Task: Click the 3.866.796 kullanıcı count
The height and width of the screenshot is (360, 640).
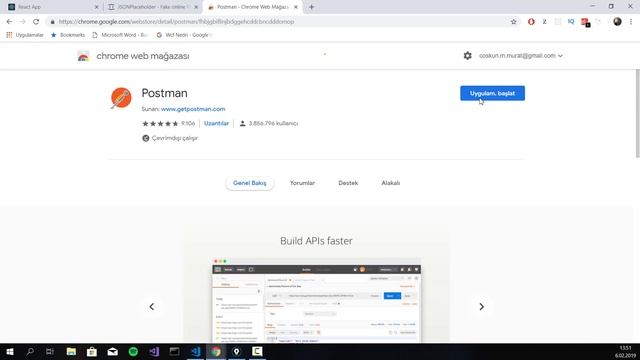Action: 269,123
